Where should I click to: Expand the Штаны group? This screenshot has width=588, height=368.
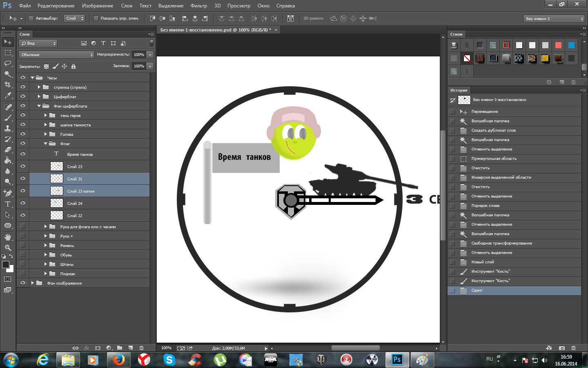46,264
